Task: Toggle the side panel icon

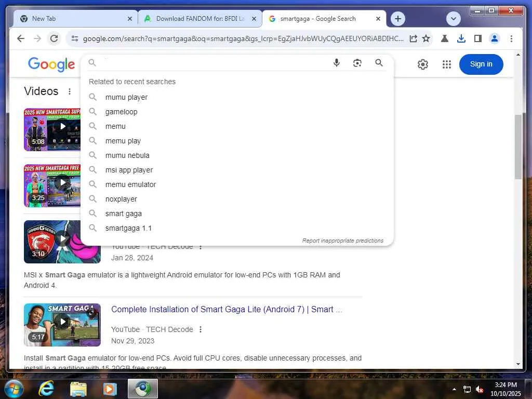Action: pos(478,38)
